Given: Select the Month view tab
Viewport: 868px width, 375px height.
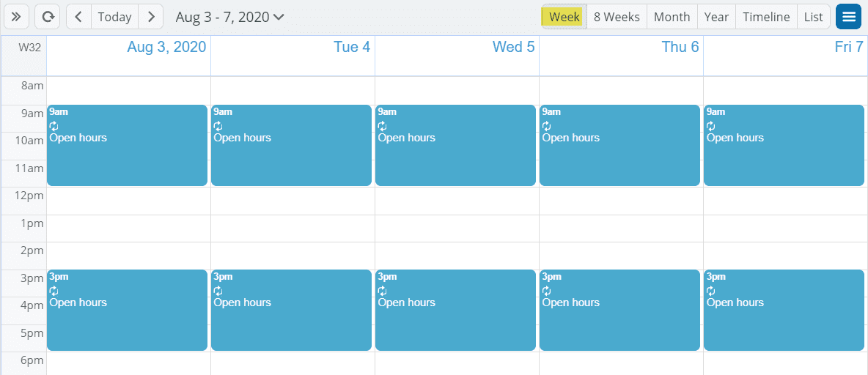Looking at the screenshot, I should pyautogui.click(x=672, y=17).
